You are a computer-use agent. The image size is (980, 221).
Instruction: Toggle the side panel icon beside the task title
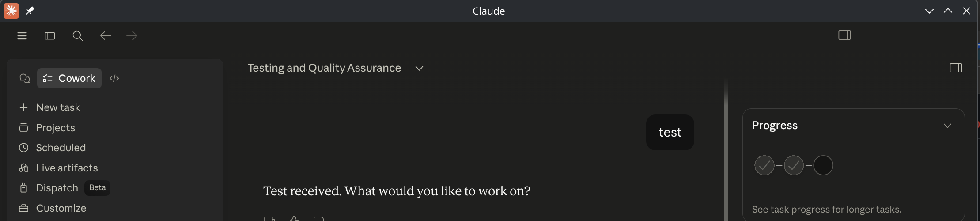(956, 68)
